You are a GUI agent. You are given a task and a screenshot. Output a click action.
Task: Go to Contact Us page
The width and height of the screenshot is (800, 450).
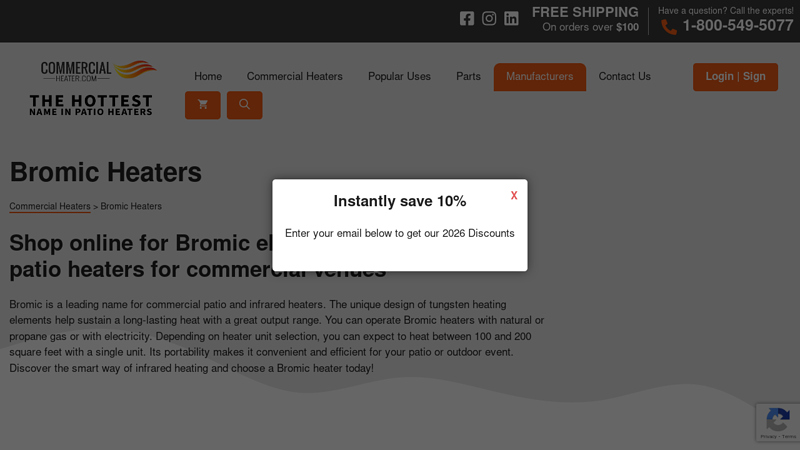pos(624,77)
